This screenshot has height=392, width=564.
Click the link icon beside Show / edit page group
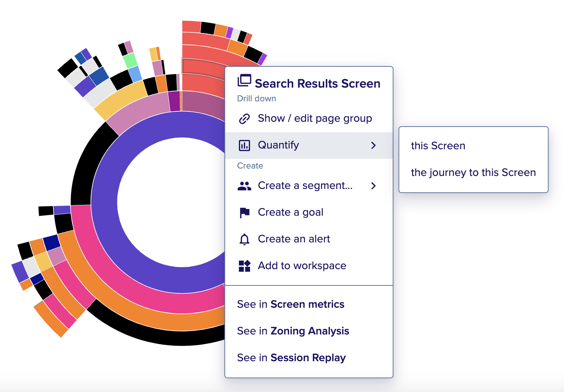(244, 119)
